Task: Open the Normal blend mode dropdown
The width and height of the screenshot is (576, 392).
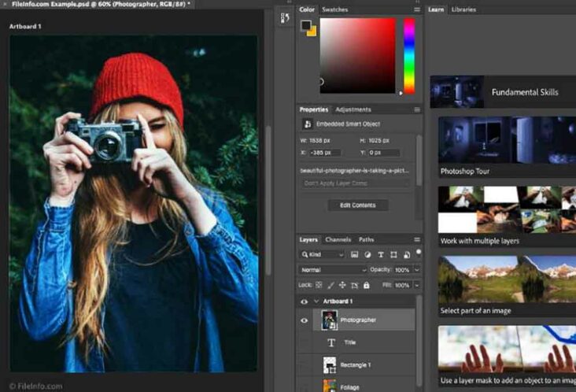Action: (333, 270)
